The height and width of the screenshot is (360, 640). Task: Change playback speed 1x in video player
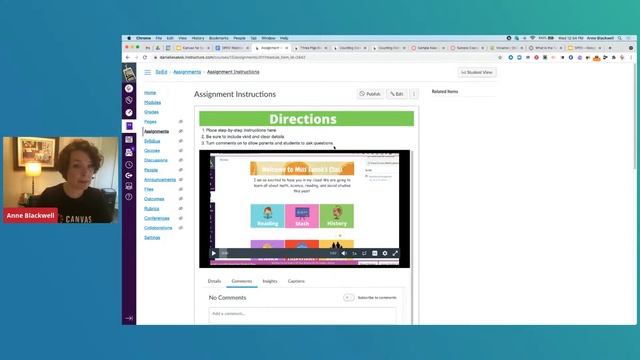354,253
